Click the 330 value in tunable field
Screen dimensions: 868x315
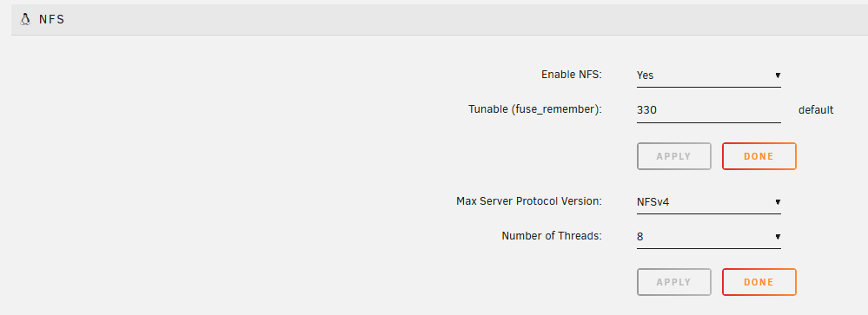(646, 110)
